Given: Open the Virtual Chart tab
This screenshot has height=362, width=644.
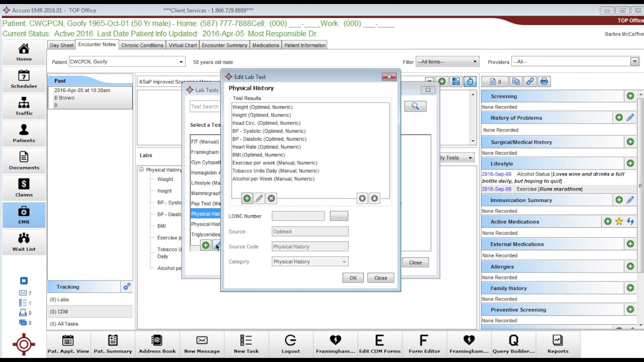Looking at the screenshot, I should point(183,45).
